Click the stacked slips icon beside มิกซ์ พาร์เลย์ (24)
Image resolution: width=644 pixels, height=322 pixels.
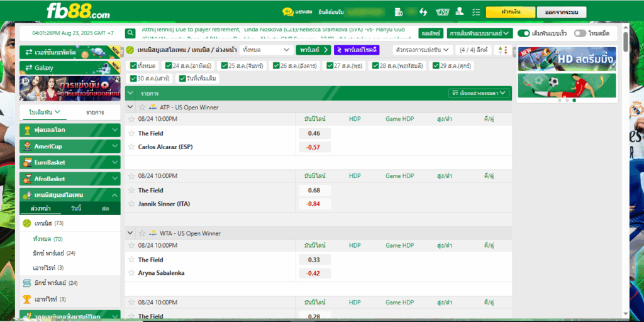coord(26,283)
